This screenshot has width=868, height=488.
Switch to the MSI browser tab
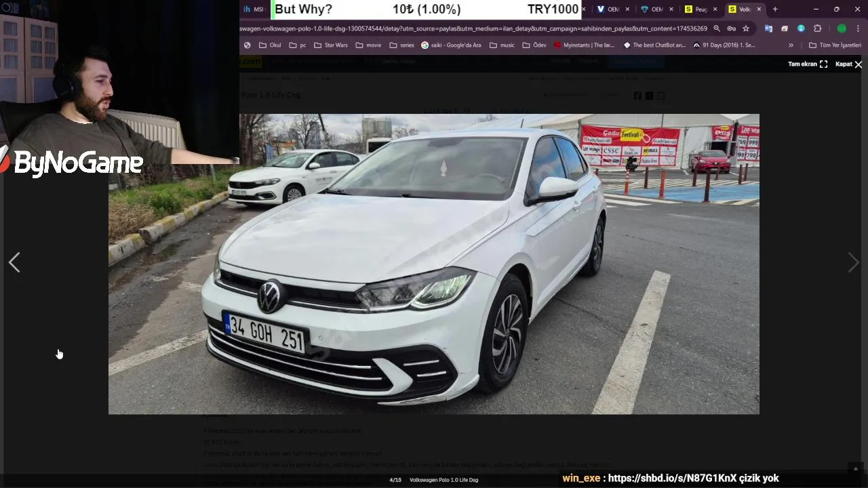click(x=255, y=9)
